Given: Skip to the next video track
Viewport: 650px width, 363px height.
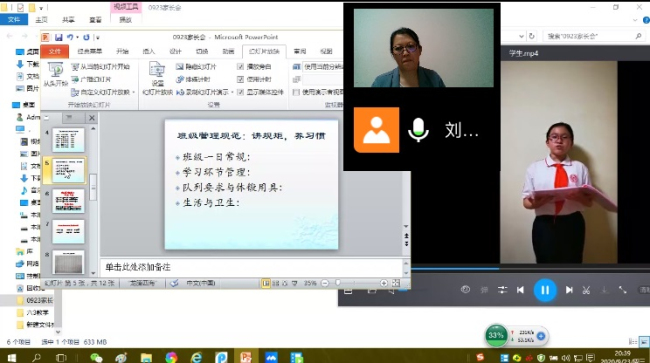Looking at the screenshot, I should [569, 290].
